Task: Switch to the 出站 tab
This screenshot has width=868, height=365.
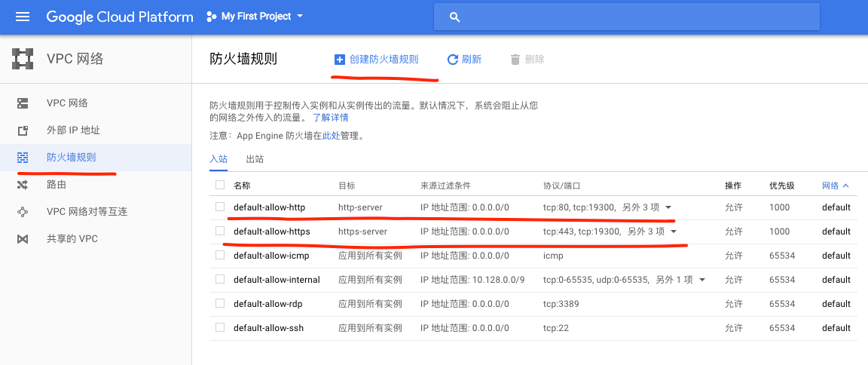Action: click(x=255, y=159)
